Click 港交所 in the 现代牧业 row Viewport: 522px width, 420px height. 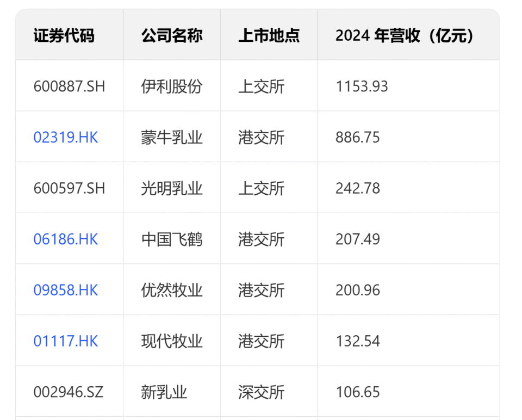click(262, 341)
